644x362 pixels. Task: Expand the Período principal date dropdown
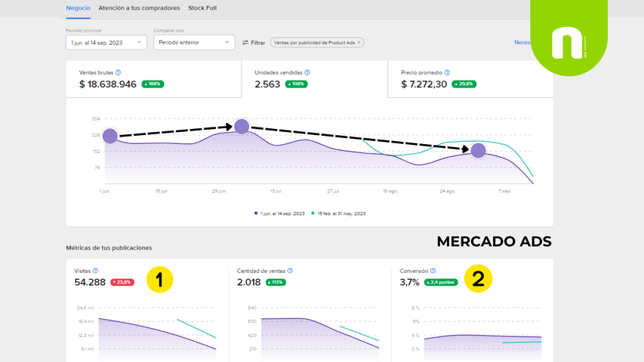tap(106, 42)
